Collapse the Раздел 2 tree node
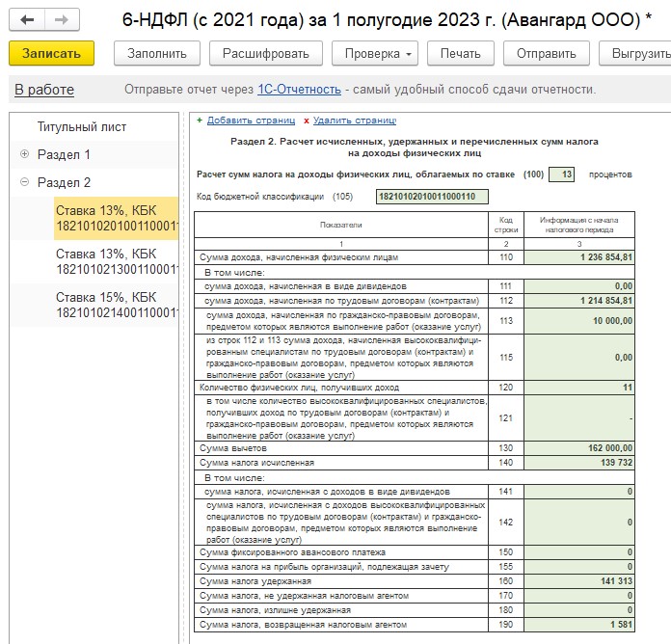 coord(25,182)
